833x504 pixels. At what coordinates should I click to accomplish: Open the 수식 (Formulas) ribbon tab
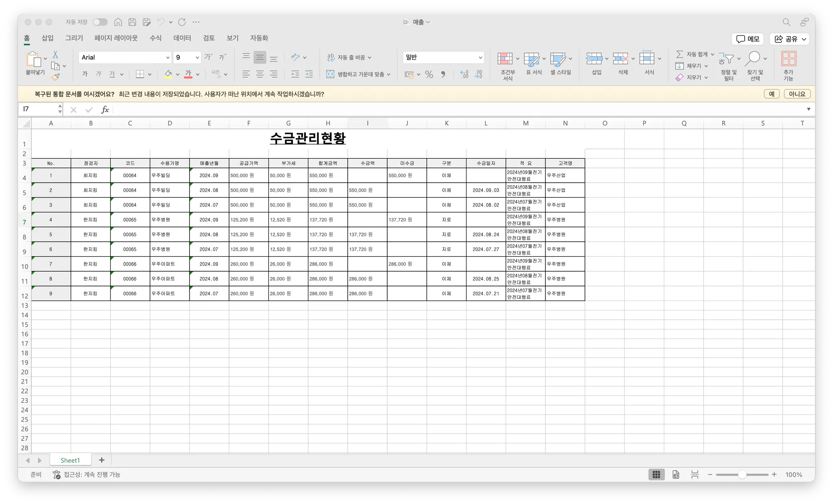(x=155, y=38)
